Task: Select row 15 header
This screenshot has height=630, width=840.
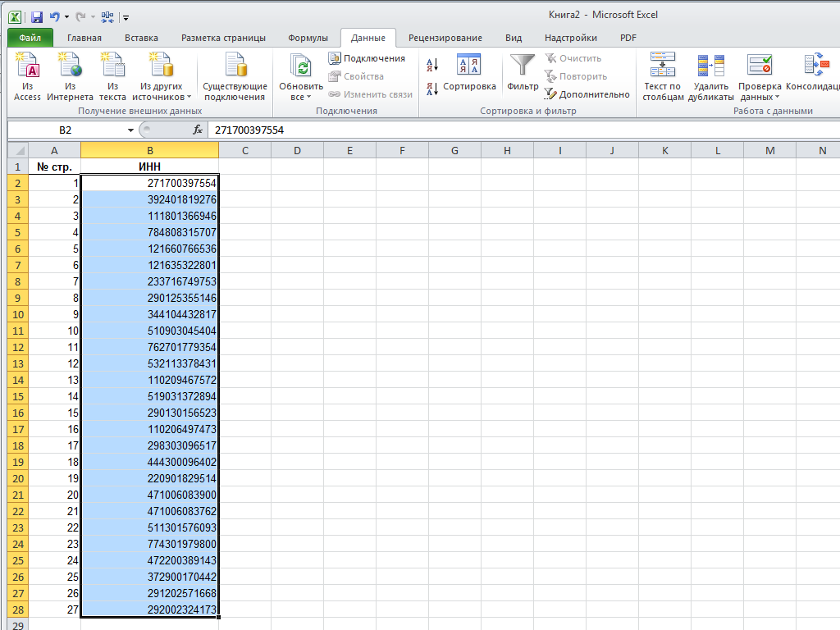Action: pos(18,396)
